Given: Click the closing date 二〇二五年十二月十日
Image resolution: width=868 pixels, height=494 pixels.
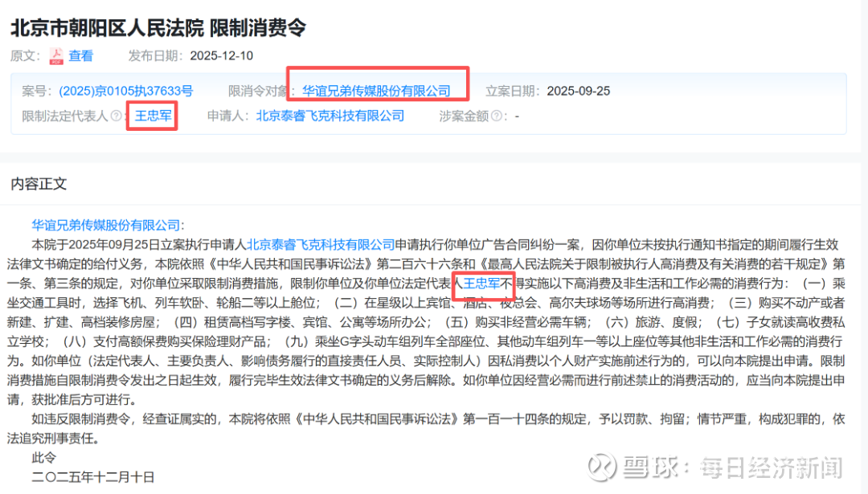Looking at the screenshot, I should coord(93,477).
